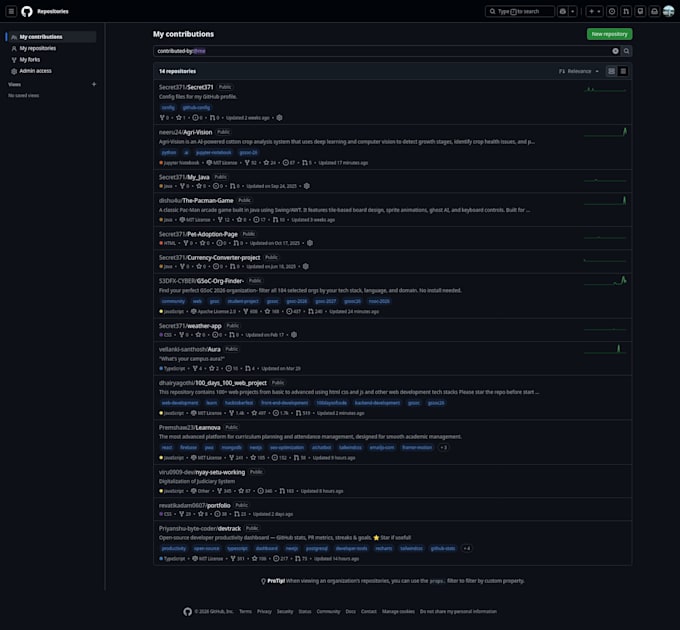The height and width of the screenshot is (630, 680).
Task: Expand the +4 more topics on devtrack
Action: [467, 548]
